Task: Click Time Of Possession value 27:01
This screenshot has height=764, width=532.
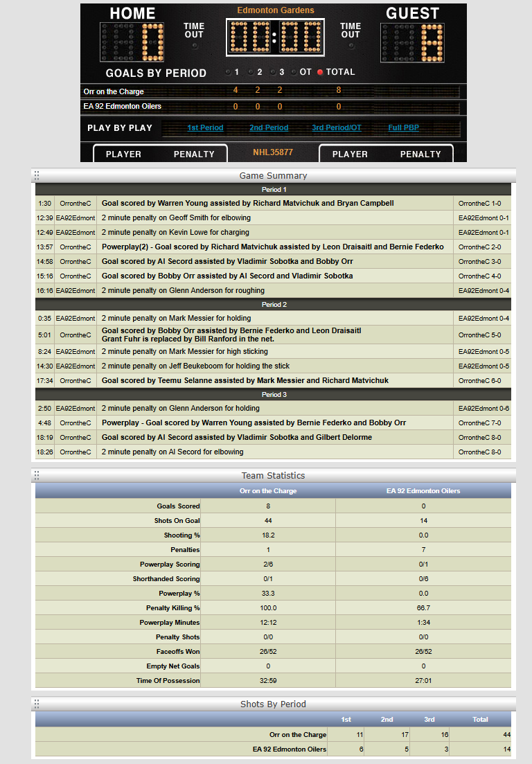Action: click(x=423, y=681)
